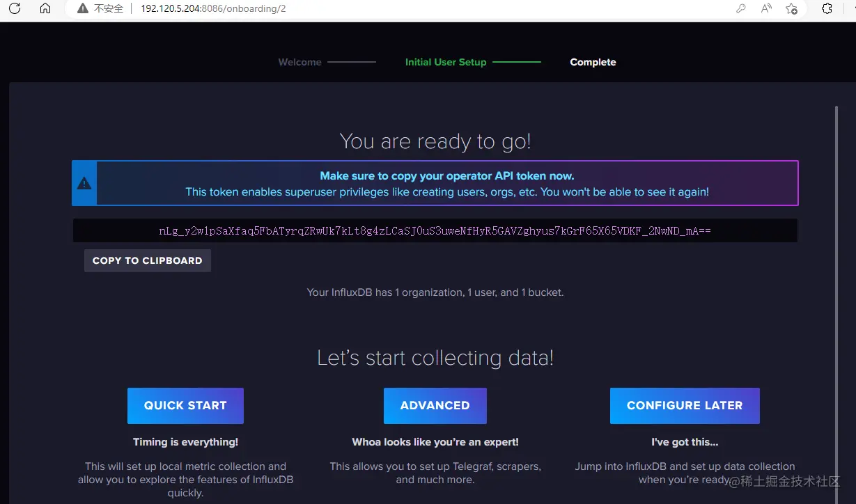Reload the page with the refresh icon
Viewport: 856px width, 504px height.
click(x=15, y=9)
